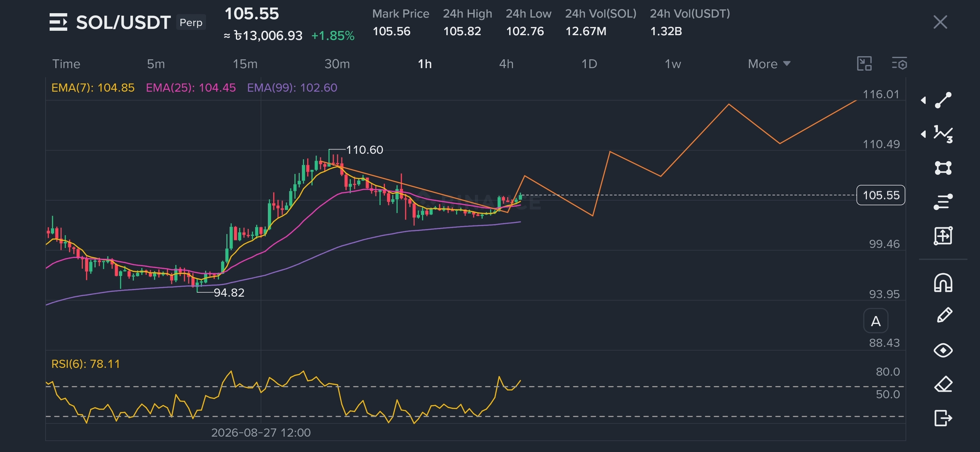The image size is (980, 452).
Task: Select the 1h interval
Action: point(425,64)
